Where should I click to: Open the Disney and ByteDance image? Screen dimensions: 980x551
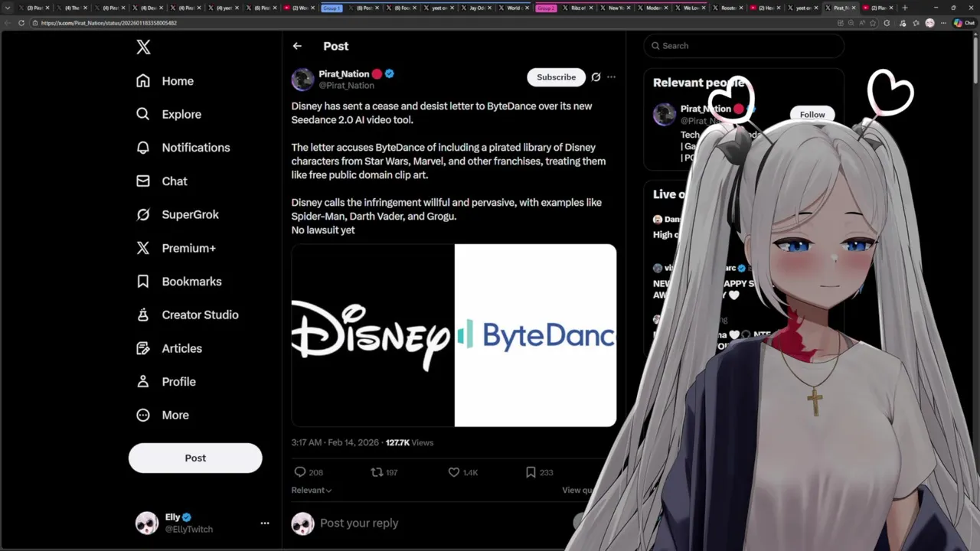pos(454,335)
